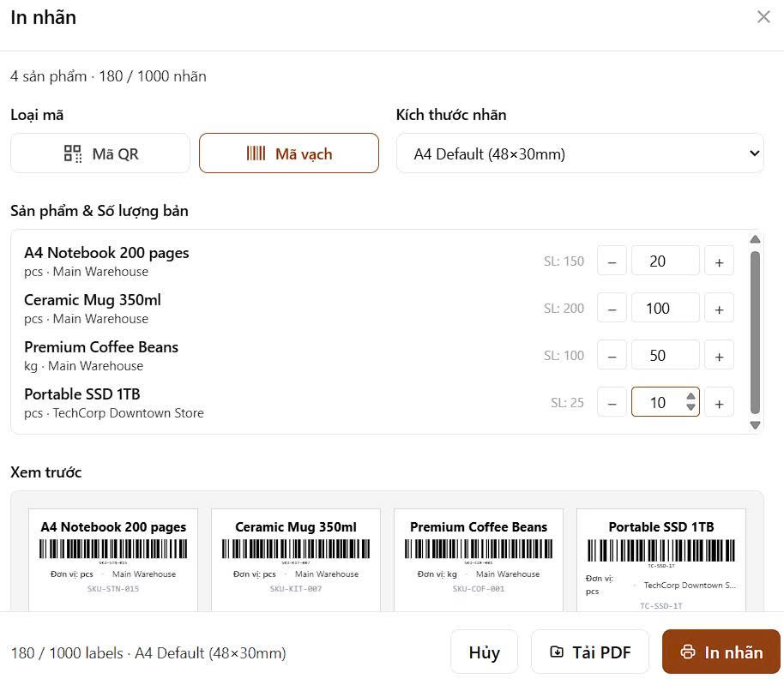Increase quantity for Portable SSD 1TB

click(719, 402)
